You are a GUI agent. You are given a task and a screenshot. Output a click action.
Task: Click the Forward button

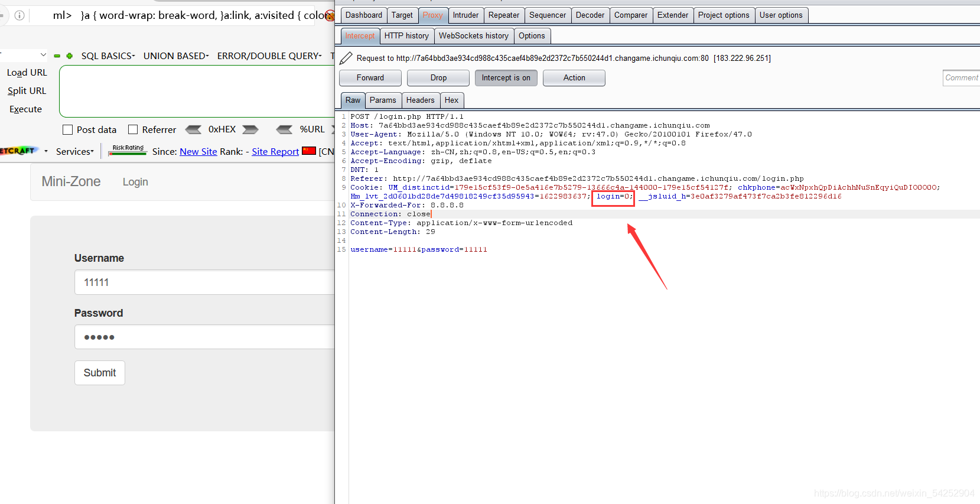pos(370,78)
